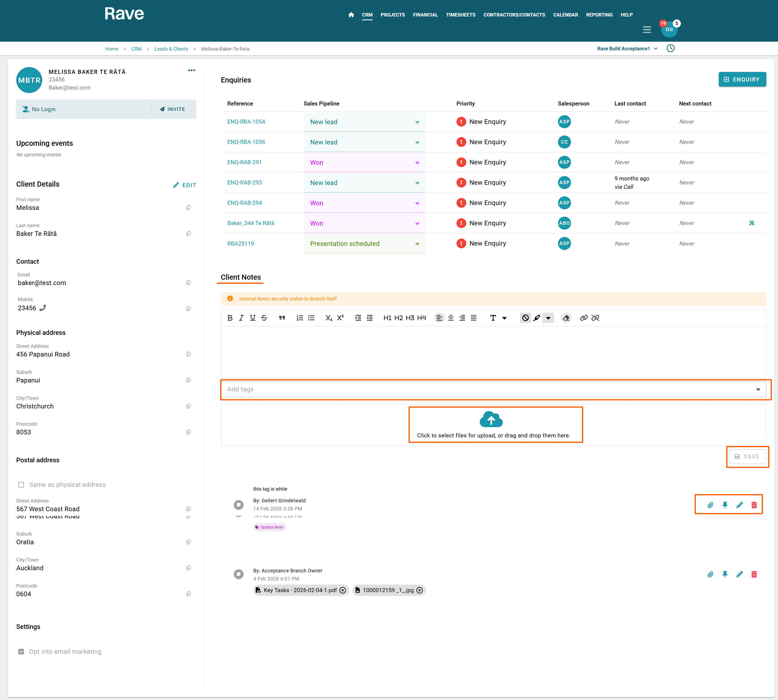Viewport: 778px width, 700px height.
Task: Open the PROJECTS menu
Action: pos(392,15)
